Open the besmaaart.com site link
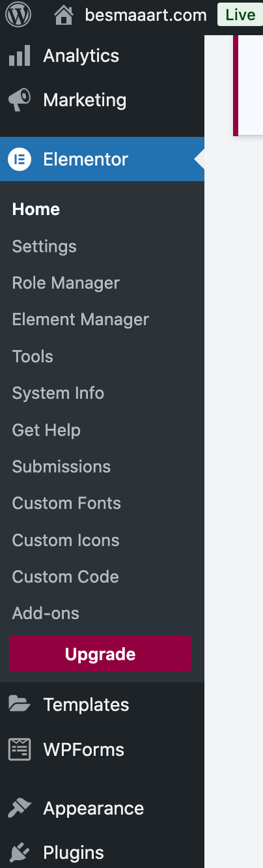 click(146, 15)
